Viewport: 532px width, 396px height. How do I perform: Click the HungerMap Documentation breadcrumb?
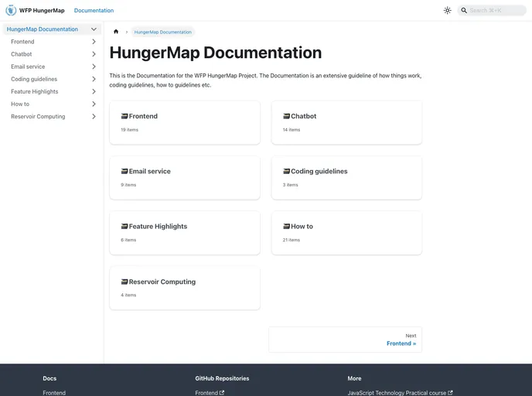coord(163,32)
